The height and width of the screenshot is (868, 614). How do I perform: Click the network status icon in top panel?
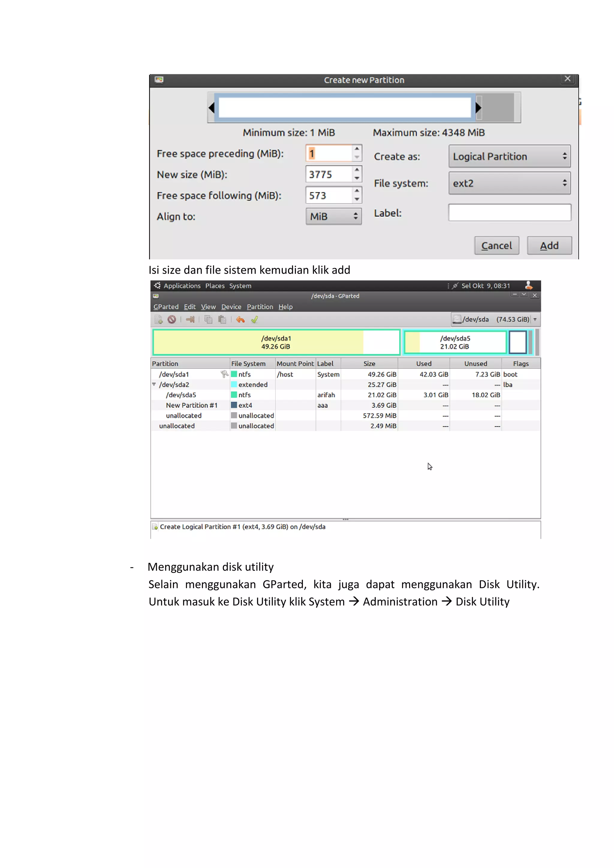click(455, 286)
